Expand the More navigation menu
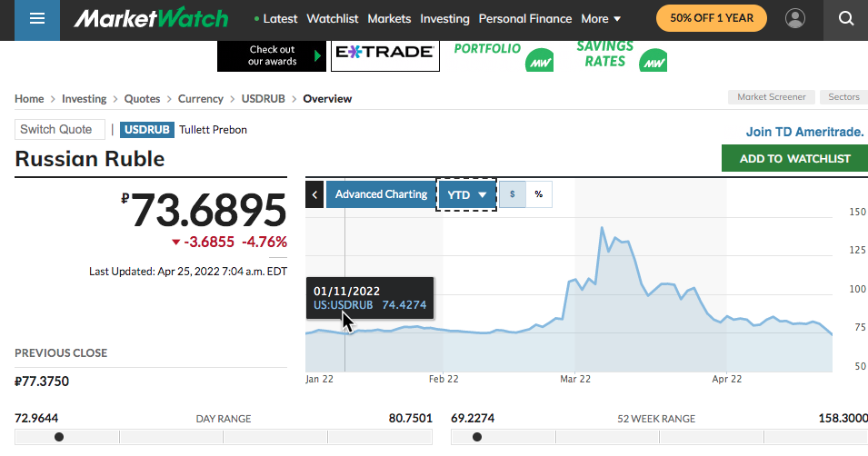Viewport: 868px width, 456px height. 601,19
